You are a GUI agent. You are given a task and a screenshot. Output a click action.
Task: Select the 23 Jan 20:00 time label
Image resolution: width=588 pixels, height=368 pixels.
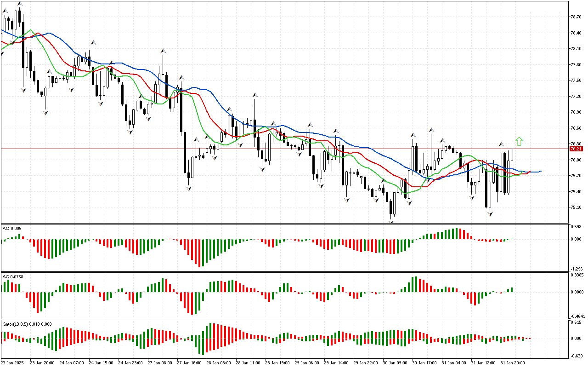click(42, 363)
